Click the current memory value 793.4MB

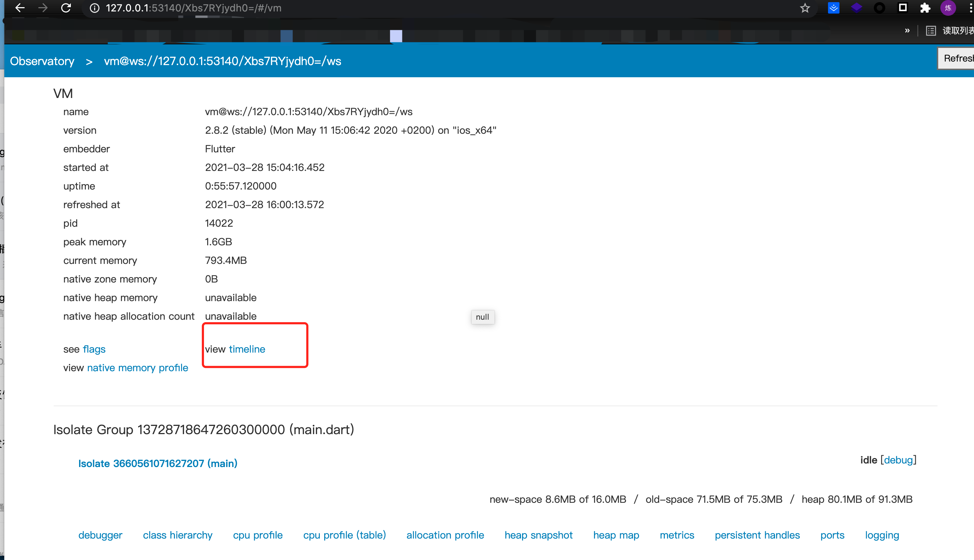226,260
